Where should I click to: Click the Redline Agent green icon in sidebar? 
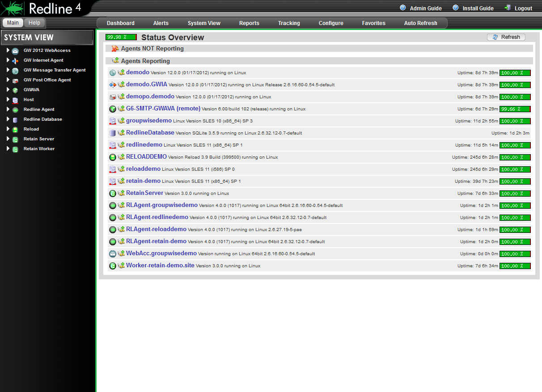(x=15, y=110)
